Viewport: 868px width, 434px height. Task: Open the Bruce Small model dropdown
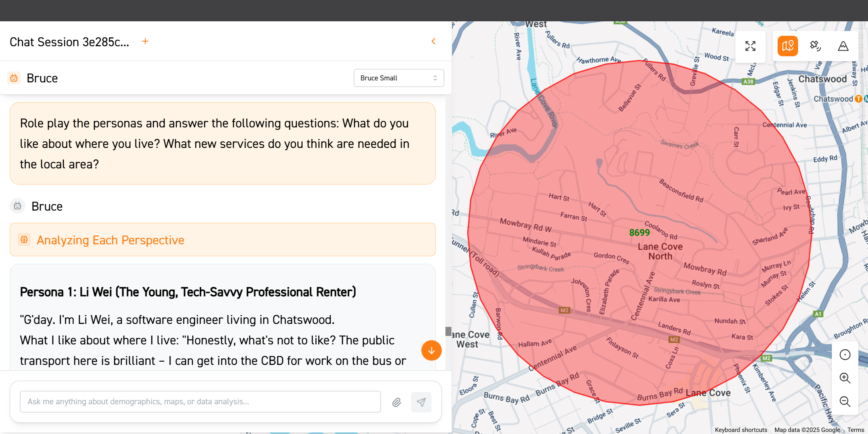(x=399, y=78)
